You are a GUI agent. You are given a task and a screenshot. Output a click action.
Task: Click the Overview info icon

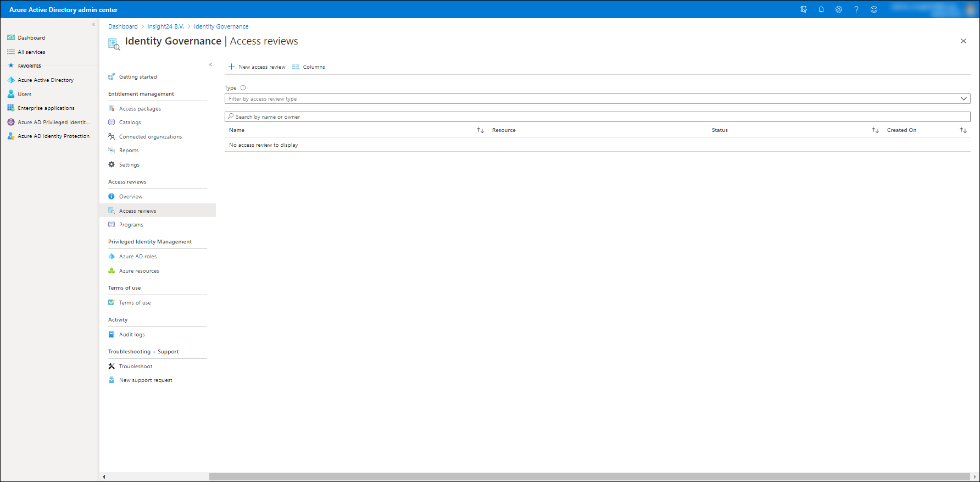[x=112, y=196]
